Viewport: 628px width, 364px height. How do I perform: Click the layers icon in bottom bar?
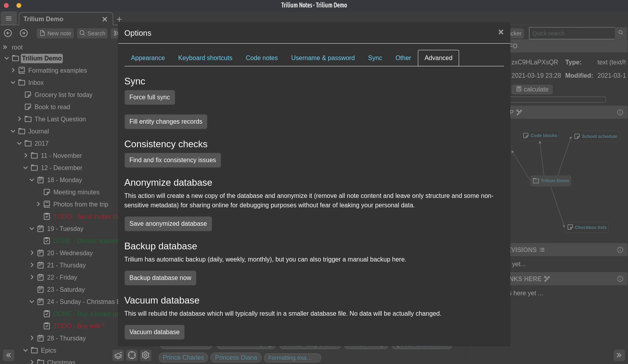coord(118,355)
